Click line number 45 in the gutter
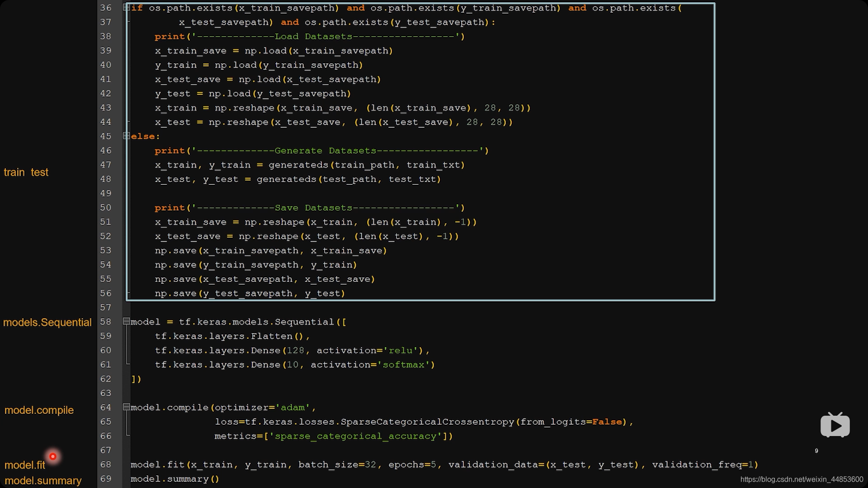868x488 pixels. click(106, 136)
